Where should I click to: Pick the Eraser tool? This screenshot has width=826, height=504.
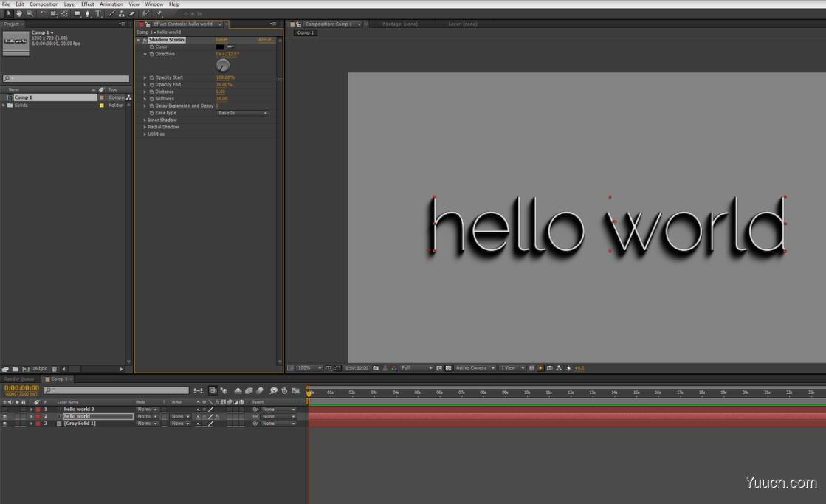coord(131,13)
